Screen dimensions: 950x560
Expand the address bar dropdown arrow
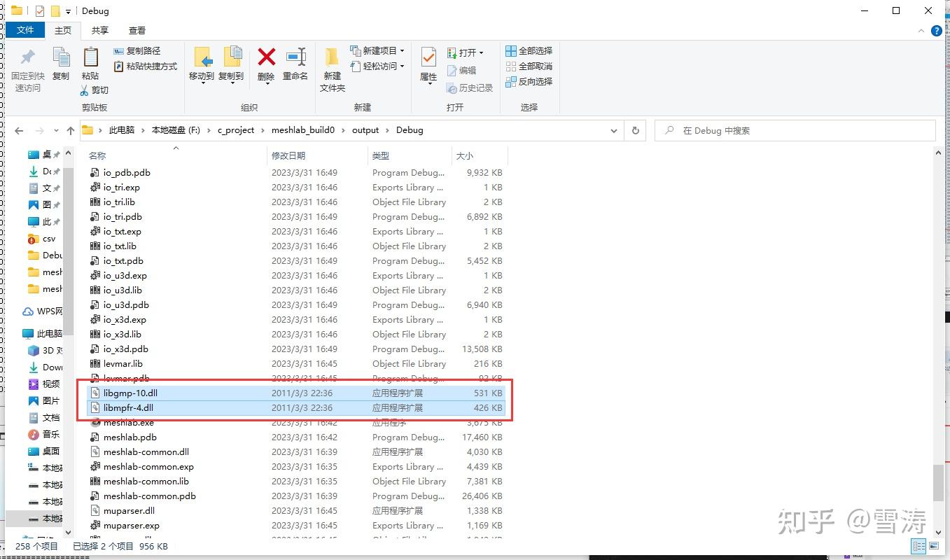614,130
